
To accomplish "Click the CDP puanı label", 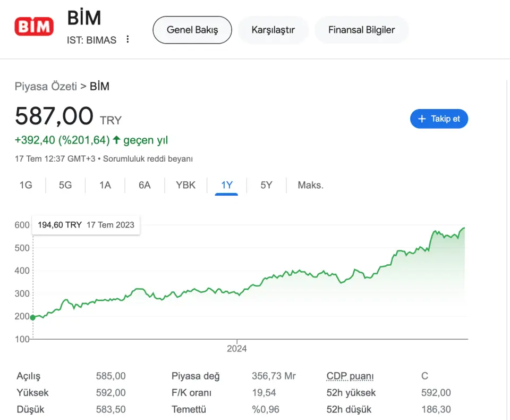I will [350, 376].
